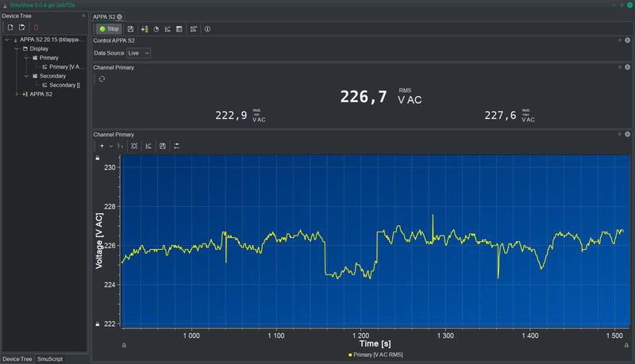Toggle the right-side time axis lock
The width and height of the screenshot is (635, 364).
click(x=626, y=345)
